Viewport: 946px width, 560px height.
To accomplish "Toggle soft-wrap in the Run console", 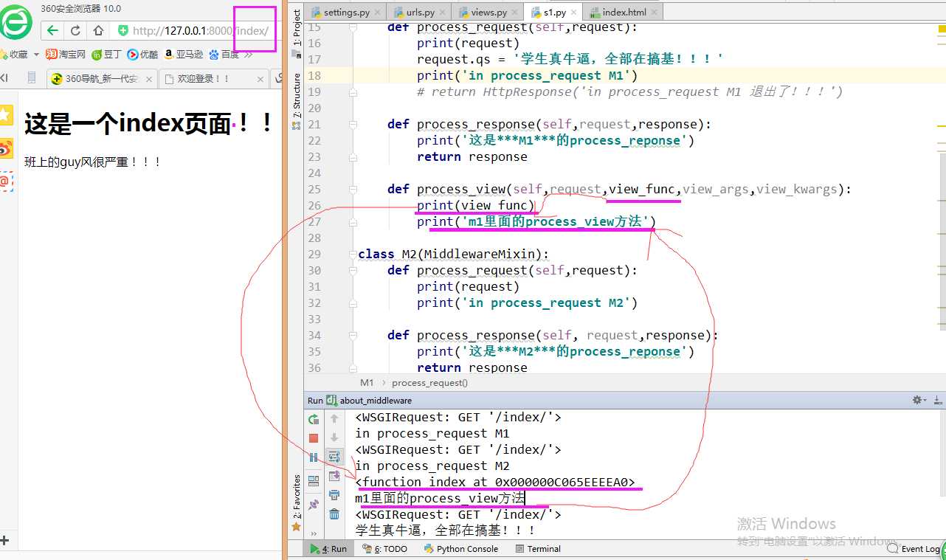I will pyautogui.click(x=334, y=457).
